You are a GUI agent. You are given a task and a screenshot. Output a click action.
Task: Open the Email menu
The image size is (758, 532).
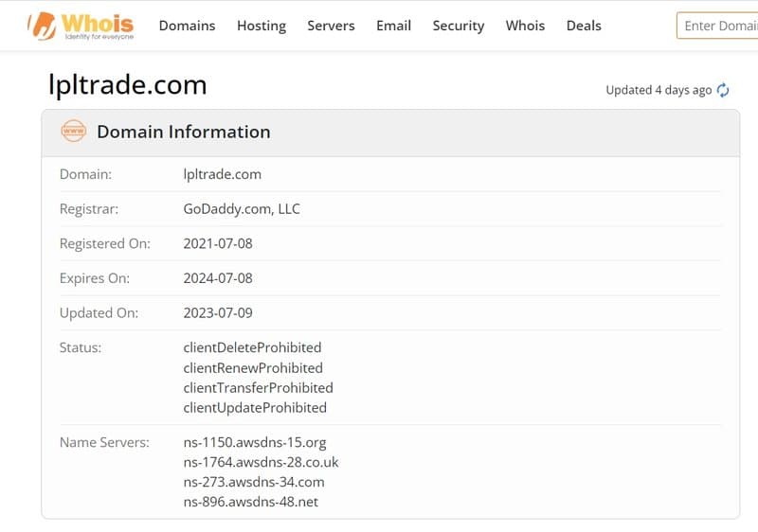(393, 26)
